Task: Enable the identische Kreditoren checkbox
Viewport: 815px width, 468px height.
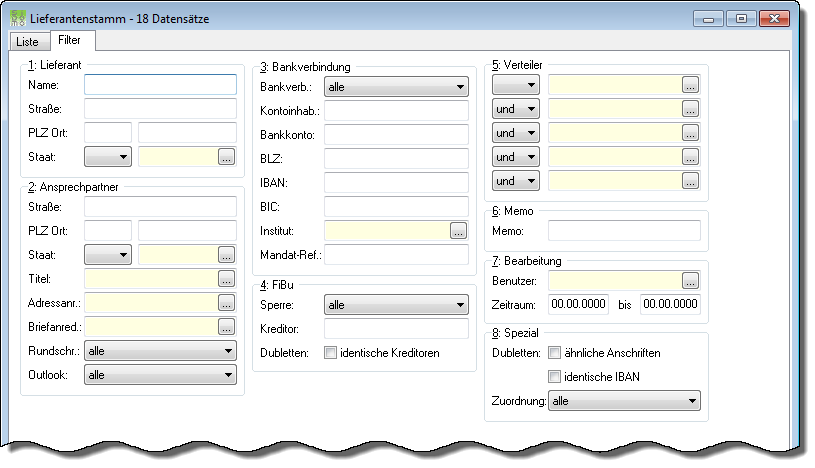Action: pos(331,353)
